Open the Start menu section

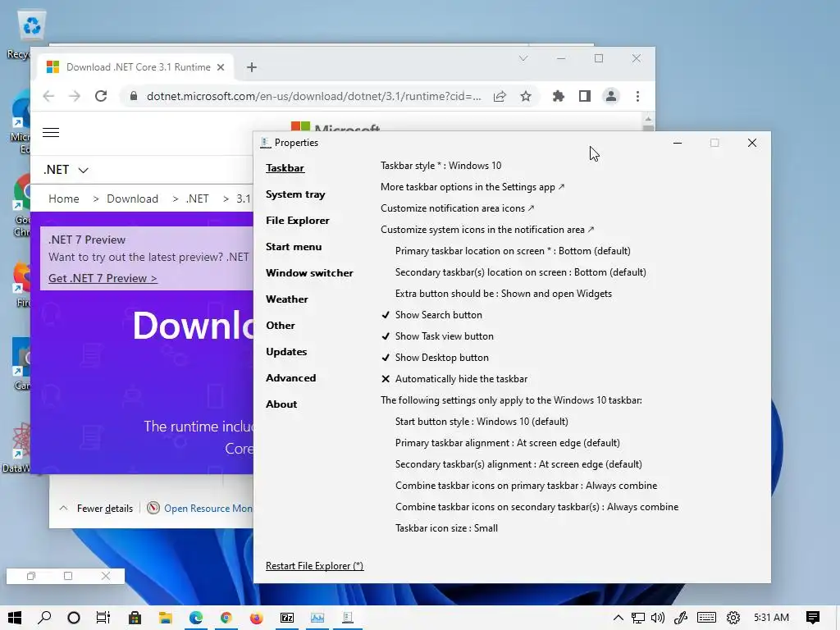pyautogui.click(x=294, y=247)
